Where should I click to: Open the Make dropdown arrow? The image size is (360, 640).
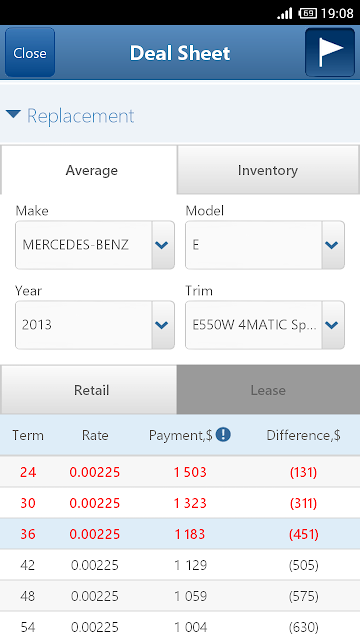tap(162, 245)
